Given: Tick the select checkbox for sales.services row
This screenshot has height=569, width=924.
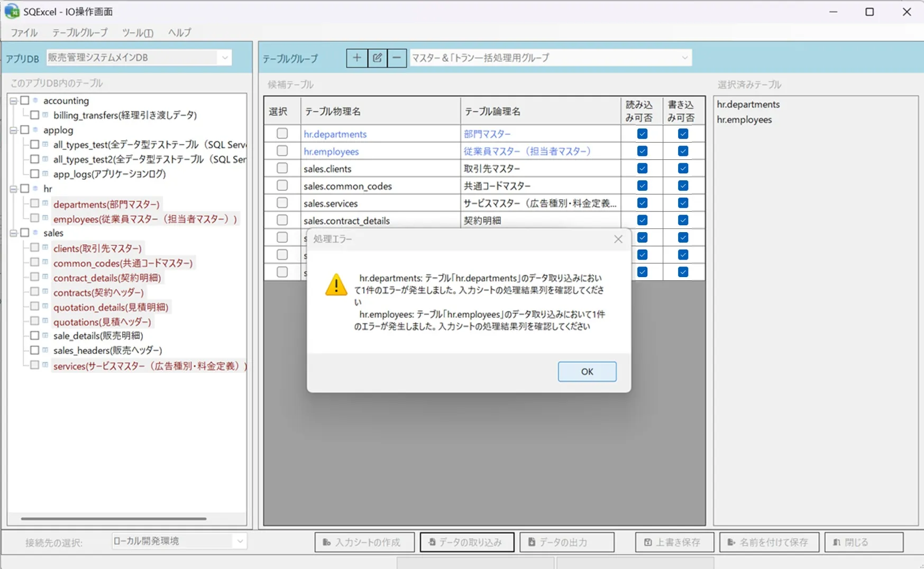Looking at the screenshot, I should tap(282, 203).
